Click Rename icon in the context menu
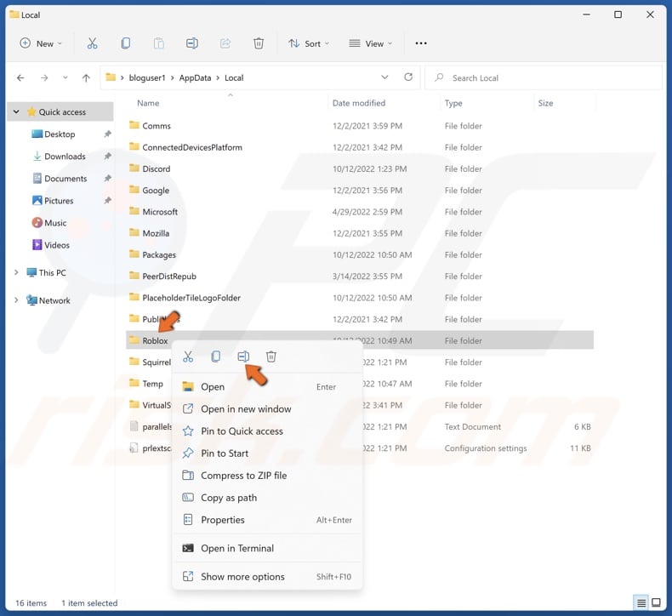This screenshot has width=672, height=616. tap(243, 356)
